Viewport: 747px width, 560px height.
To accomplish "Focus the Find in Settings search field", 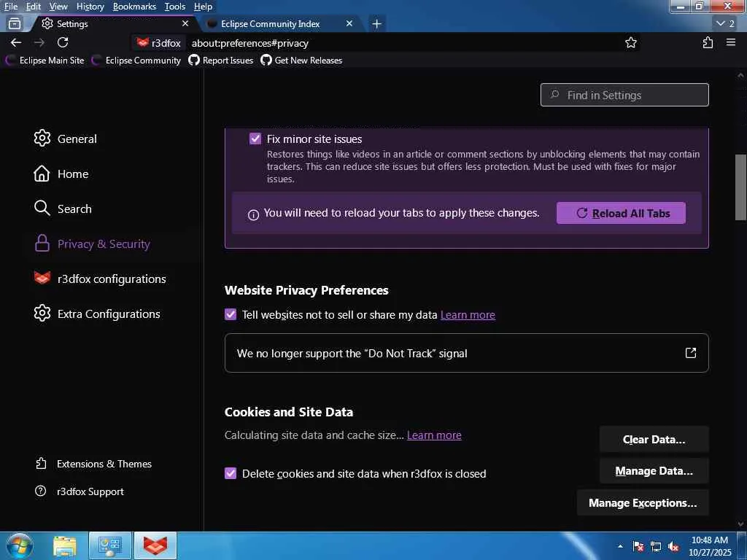I will pos(624,95).
